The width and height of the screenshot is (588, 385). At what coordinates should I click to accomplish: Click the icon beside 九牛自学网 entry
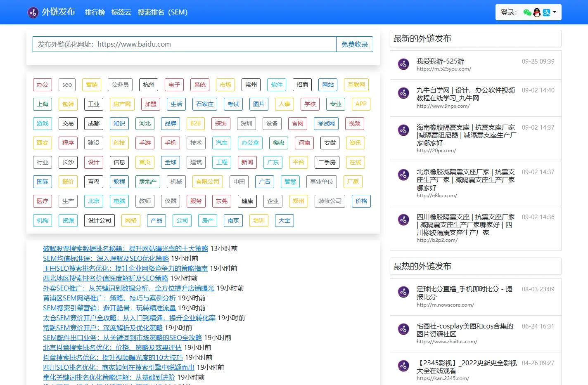403,93
